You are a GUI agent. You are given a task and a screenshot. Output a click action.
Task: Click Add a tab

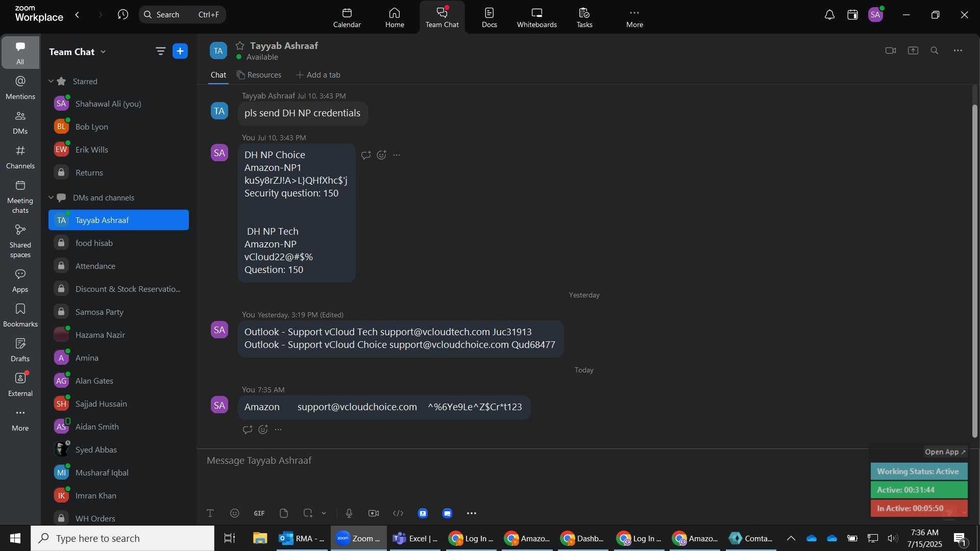318,75
